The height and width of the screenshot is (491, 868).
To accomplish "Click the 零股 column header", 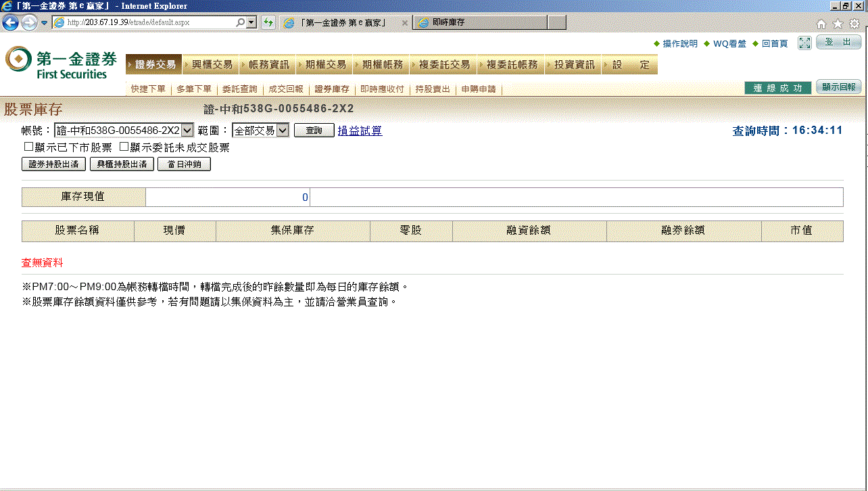I will (x=411, y=231).
